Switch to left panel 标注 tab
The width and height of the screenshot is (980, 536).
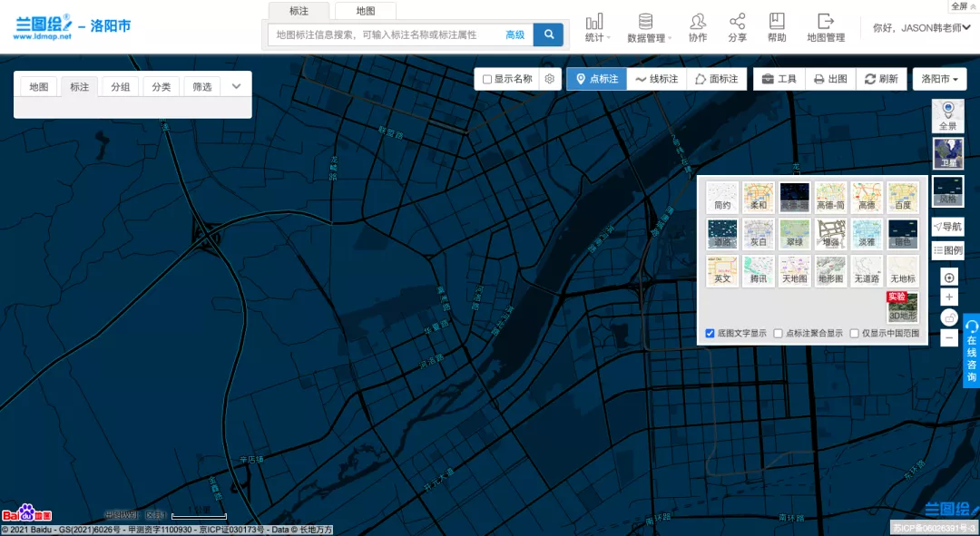[x=79, y=87]
